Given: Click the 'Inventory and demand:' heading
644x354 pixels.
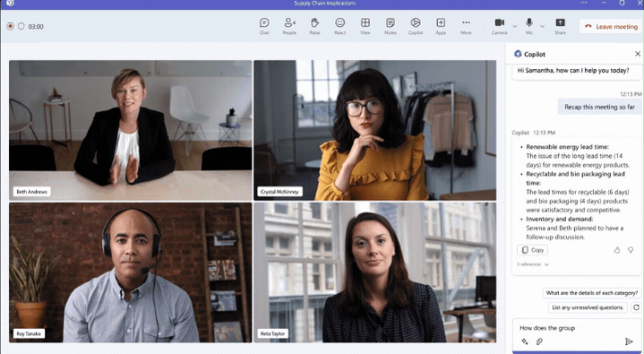Looking at the screenshot, I should 560,220.
